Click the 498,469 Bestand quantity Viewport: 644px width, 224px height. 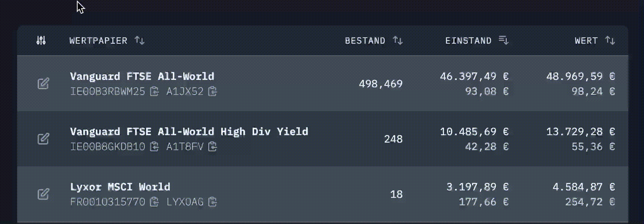[381, 84]
